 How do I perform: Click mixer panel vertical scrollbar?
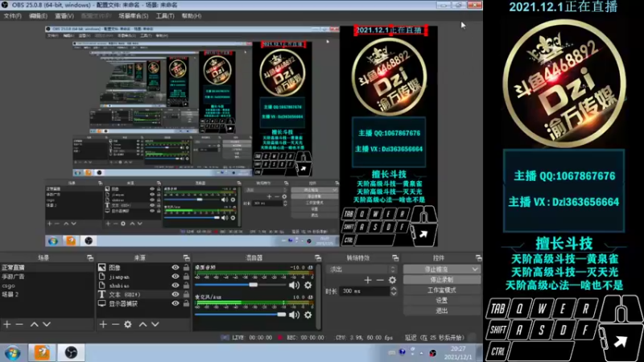point(318,296)
